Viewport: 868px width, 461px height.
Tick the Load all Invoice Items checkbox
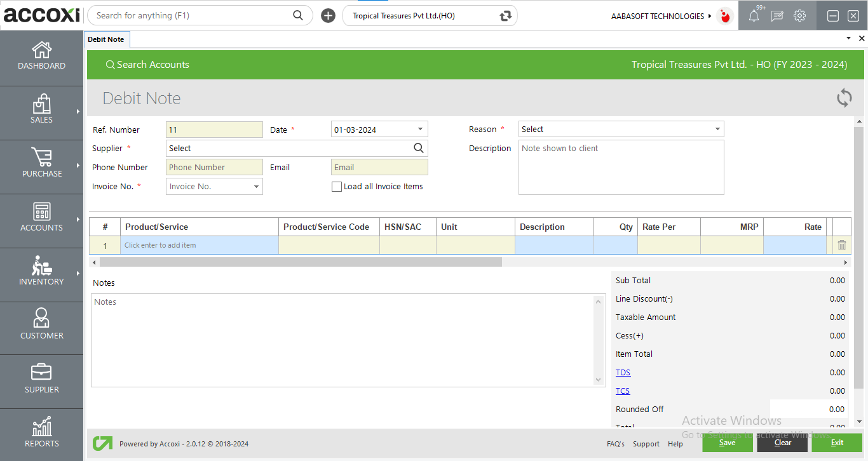point(337,187)
